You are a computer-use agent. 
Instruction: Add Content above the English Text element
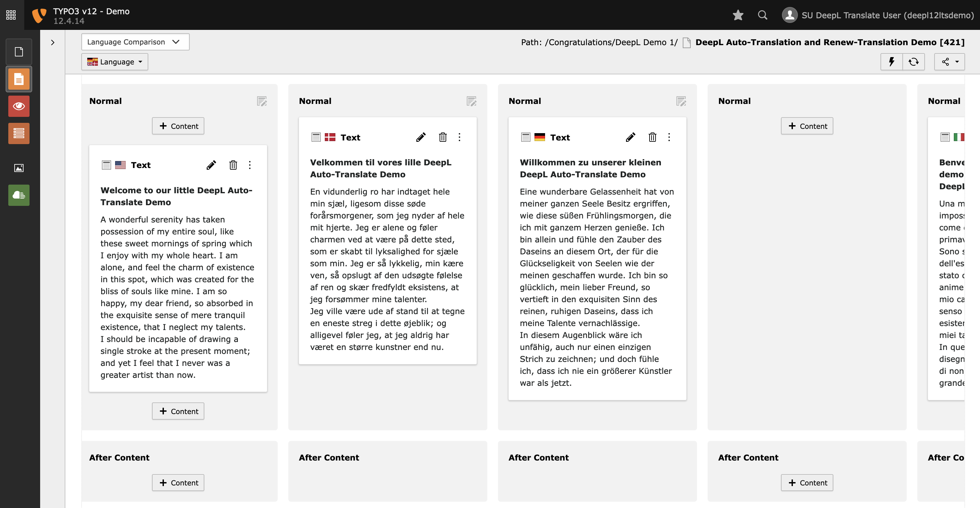click(x=178, y=126)
